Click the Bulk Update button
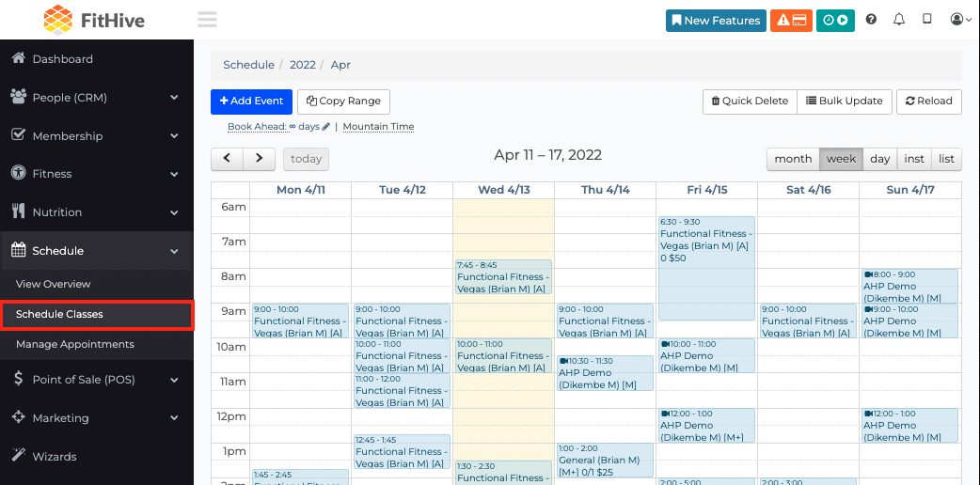Viewport: 980px width, 485px height. (x=845, y=102)
